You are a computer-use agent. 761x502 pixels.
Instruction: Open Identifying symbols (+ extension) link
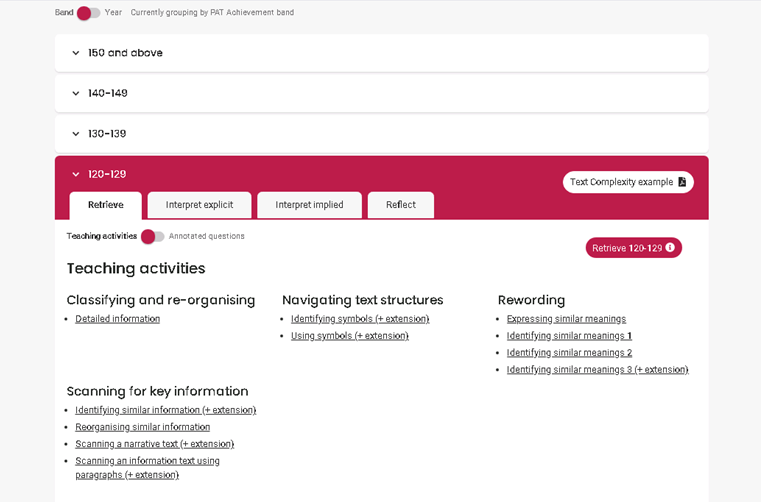pyautogui.click(x=360, y=319)
